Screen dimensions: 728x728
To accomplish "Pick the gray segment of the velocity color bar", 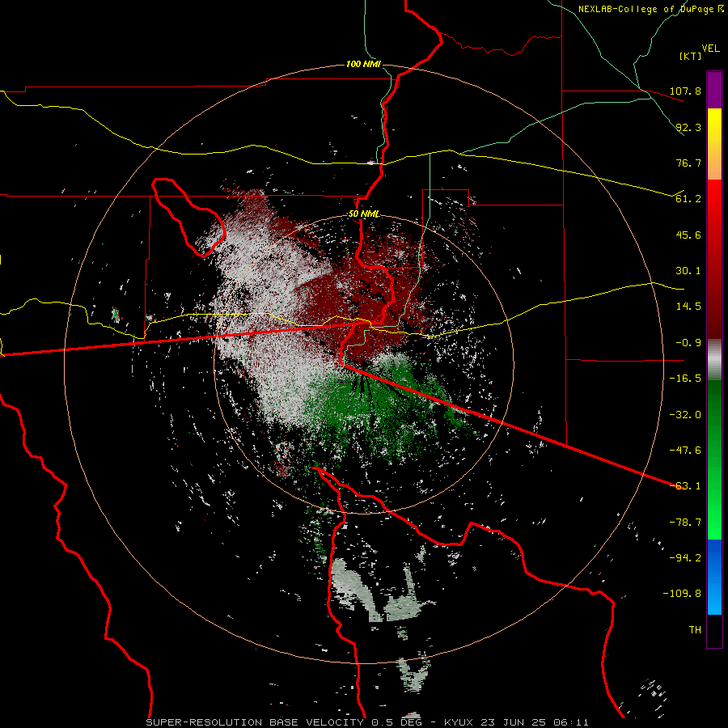I will point(714,360).
